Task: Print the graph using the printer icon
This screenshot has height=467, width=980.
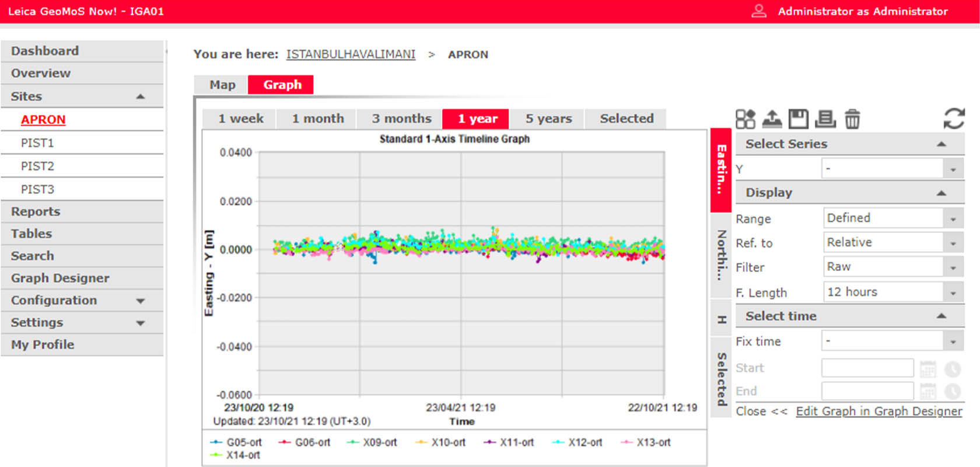Action: click(x=825, y=119)
